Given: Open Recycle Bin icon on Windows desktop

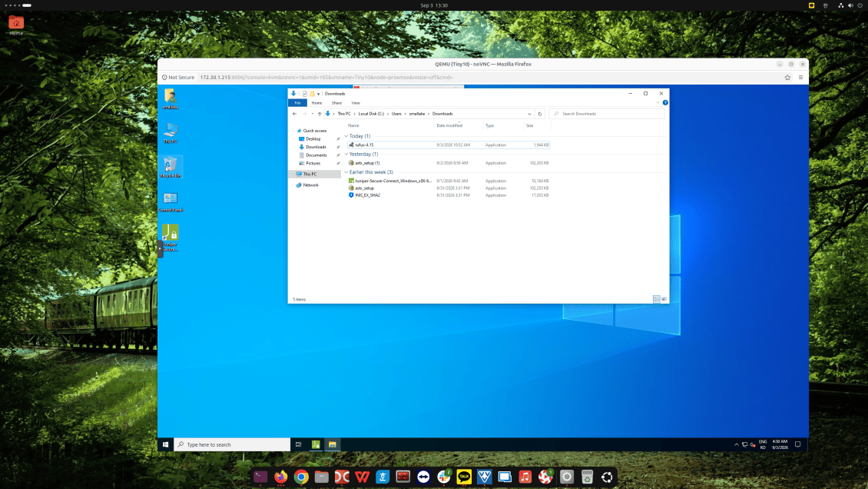Looking at the screenshot, I should pyautogui.click(x=170, y=167).
